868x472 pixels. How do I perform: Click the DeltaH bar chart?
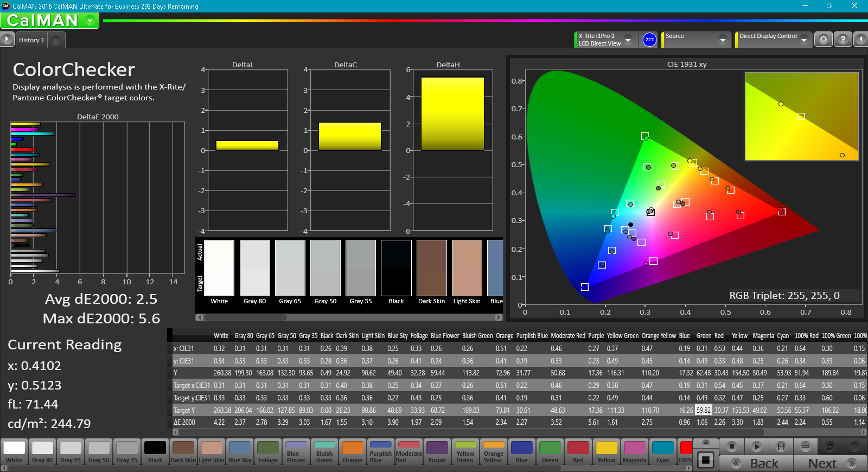[x=452, y=150]
